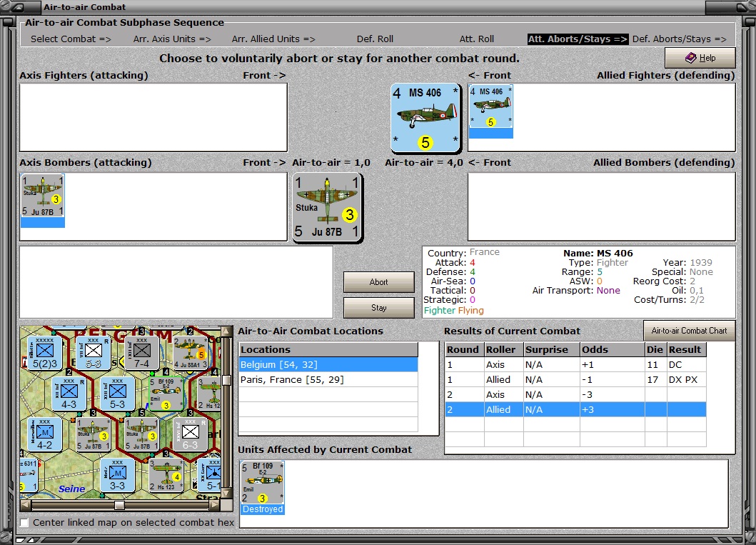This screenshot has width=756, height=545.
Task: Select the highlighted round 2 Allied row
Action: [x=575, y=409]
